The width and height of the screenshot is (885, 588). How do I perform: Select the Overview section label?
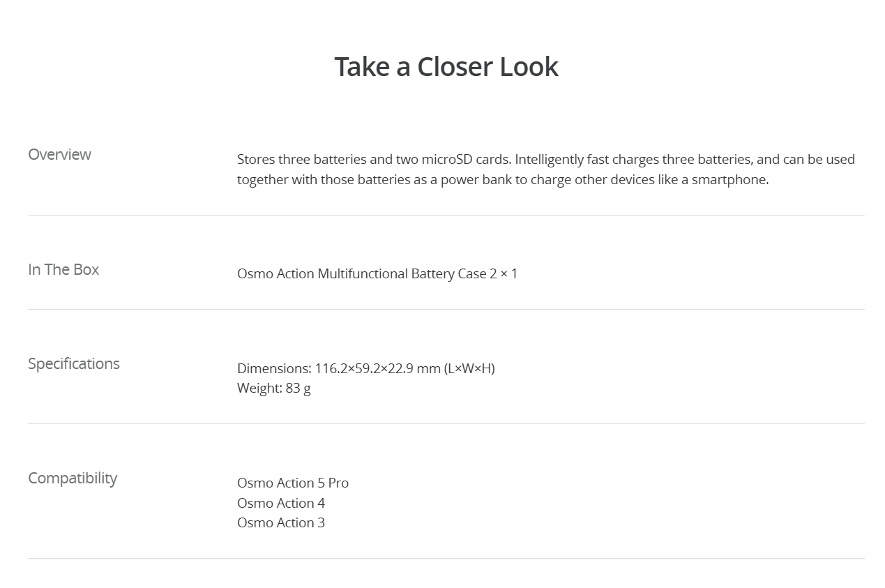tap(59, 154)
